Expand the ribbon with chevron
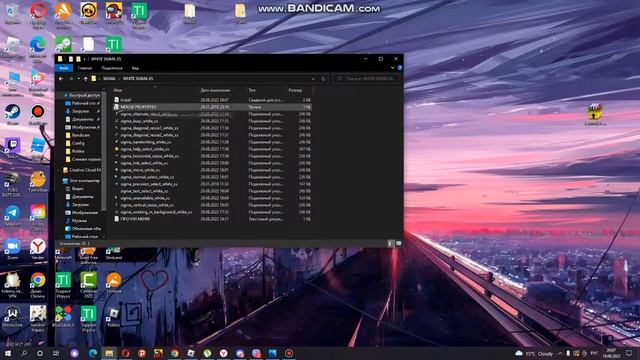640x360 pixels. [x=393, y=68]
